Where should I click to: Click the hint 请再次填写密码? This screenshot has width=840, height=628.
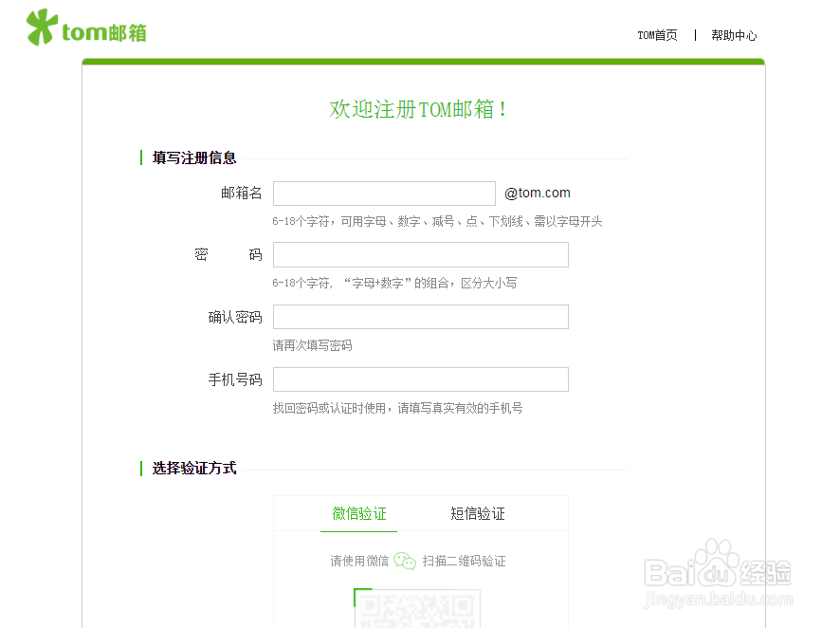(x=312, y=345)
